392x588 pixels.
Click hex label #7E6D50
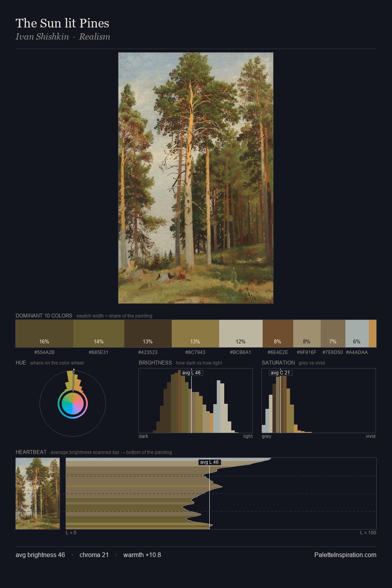(332, 352)
